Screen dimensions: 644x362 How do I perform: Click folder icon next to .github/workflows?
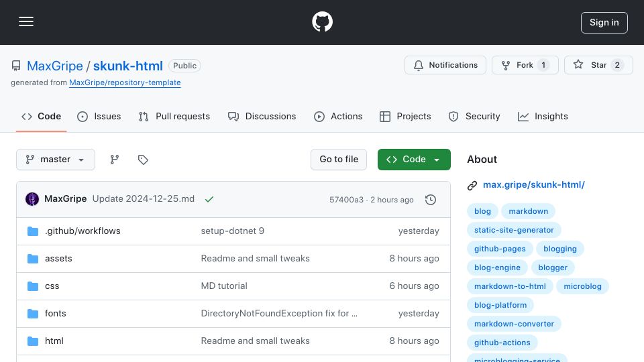[x=33, y=231]
